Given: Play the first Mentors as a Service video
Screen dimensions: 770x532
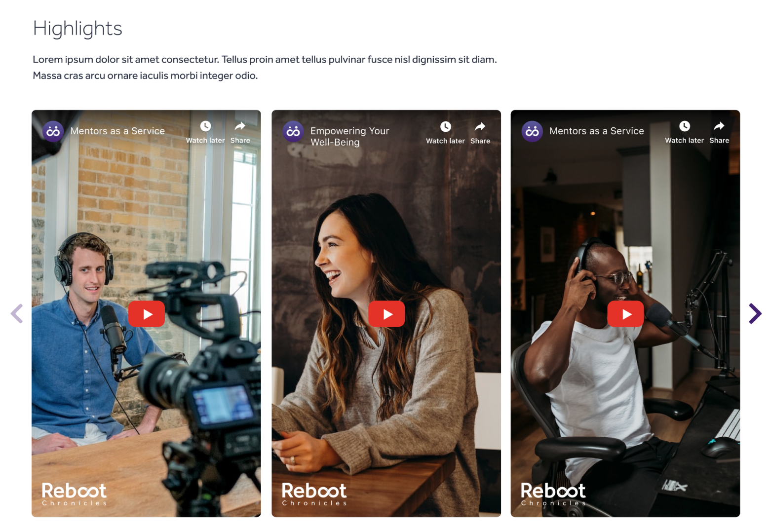Looking at the screenshot, I should 147,314.
